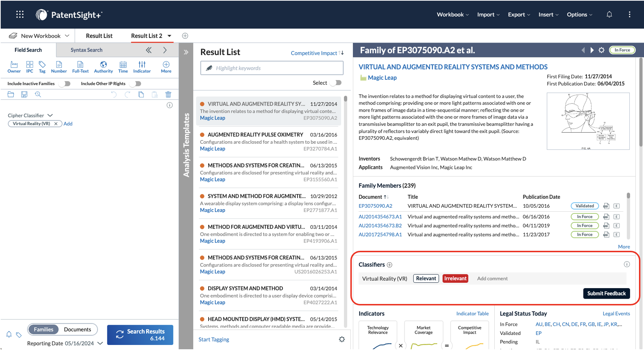Open tagging settings gear icon
This screenshot has height=355, width=644.
pyautogui.click(x=342, y=339)
